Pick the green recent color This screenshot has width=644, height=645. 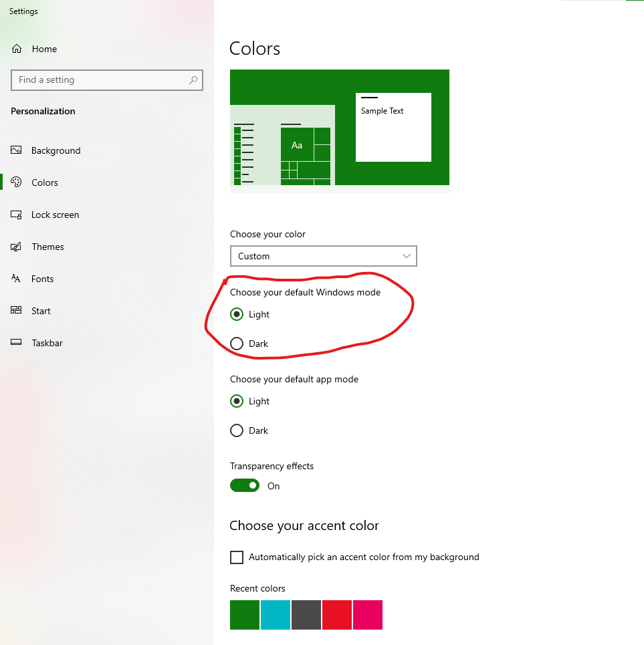click(245, 614)
